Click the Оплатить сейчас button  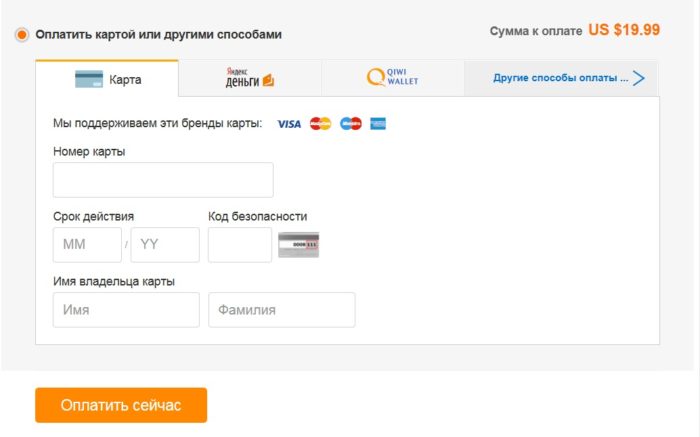click(x=121, y=405)
